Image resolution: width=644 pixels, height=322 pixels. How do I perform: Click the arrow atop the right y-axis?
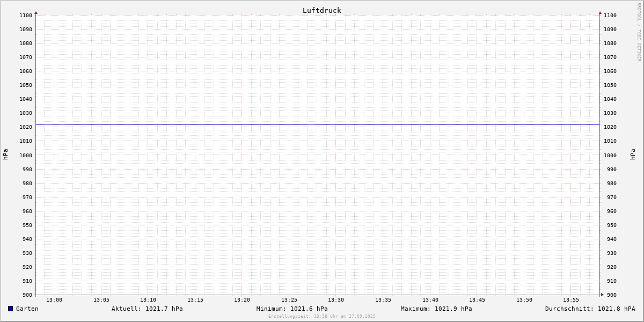tap(600, 12)
